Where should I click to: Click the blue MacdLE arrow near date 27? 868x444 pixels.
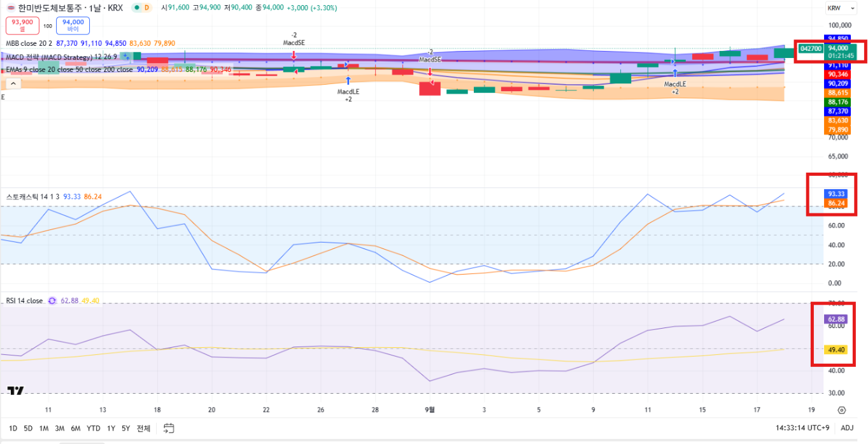[x=348, y=80]
